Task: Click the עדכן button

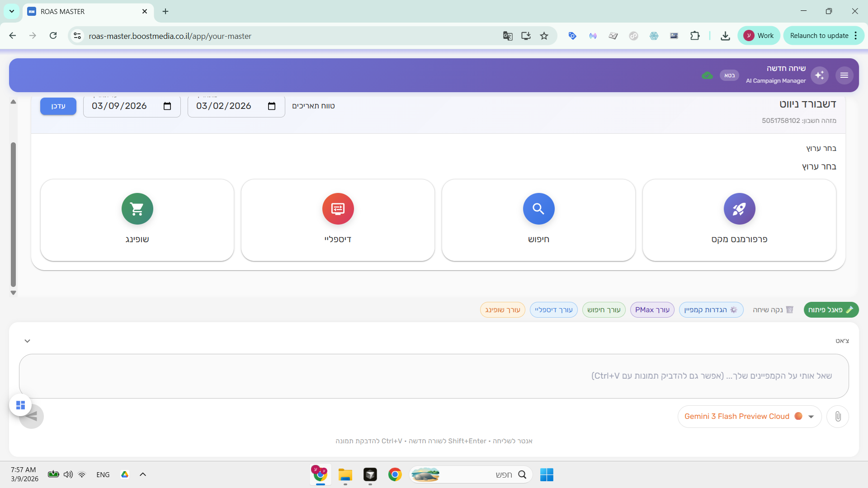Action: click(x=58, y=106)
